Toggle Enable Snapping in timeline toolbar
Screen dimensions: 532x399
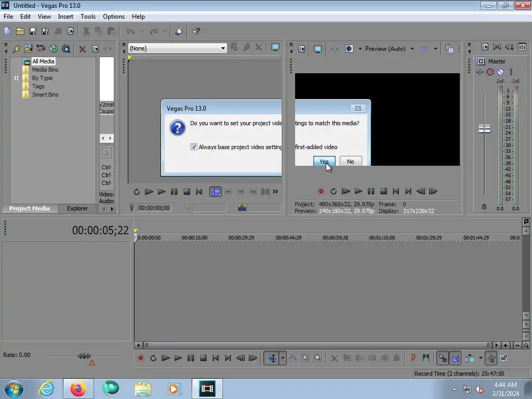pos(443,358)
